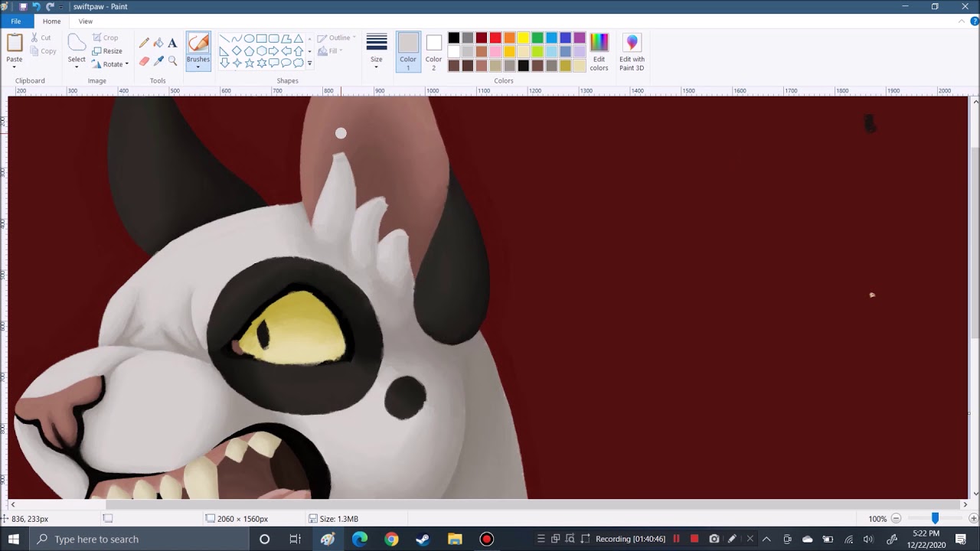Click the zoom slider handle
The width and height of the screenshot is (980, 551).
(x=935, y=518)
